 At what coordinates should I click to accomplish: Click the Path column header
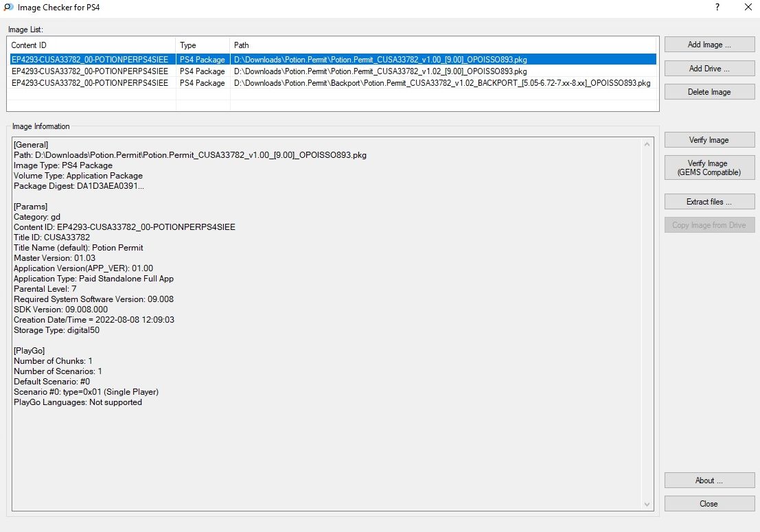[443, 45]
